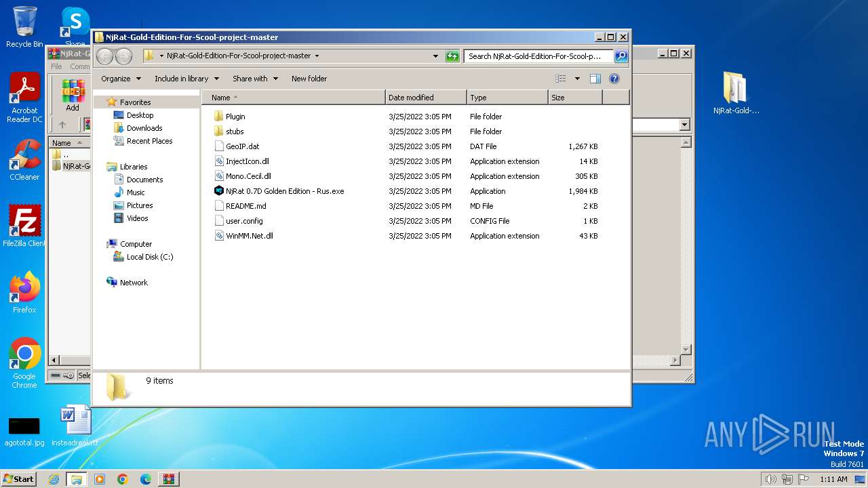Expand Share with menu
The image size is (868, 488).
click(255, 79)
